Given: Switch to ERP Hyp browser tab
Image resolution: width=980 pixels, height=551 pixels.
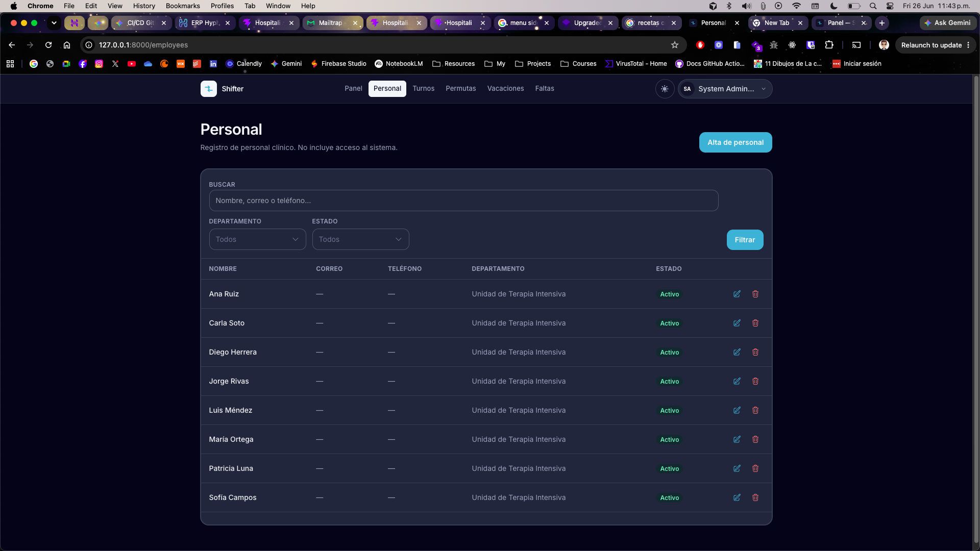Looking at the screenshot, I should [x=205, y=23].
